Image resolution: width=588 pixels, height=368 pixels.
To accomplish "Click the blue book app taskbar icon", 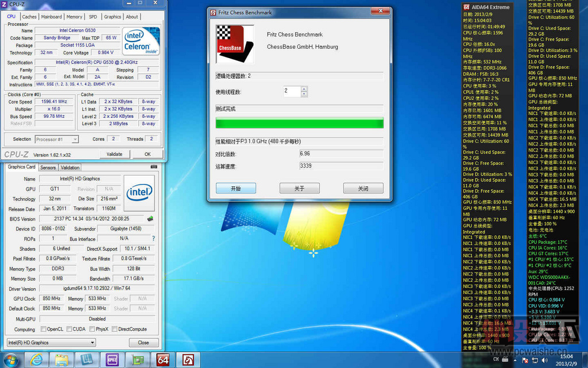I will [x=87, y=360].
